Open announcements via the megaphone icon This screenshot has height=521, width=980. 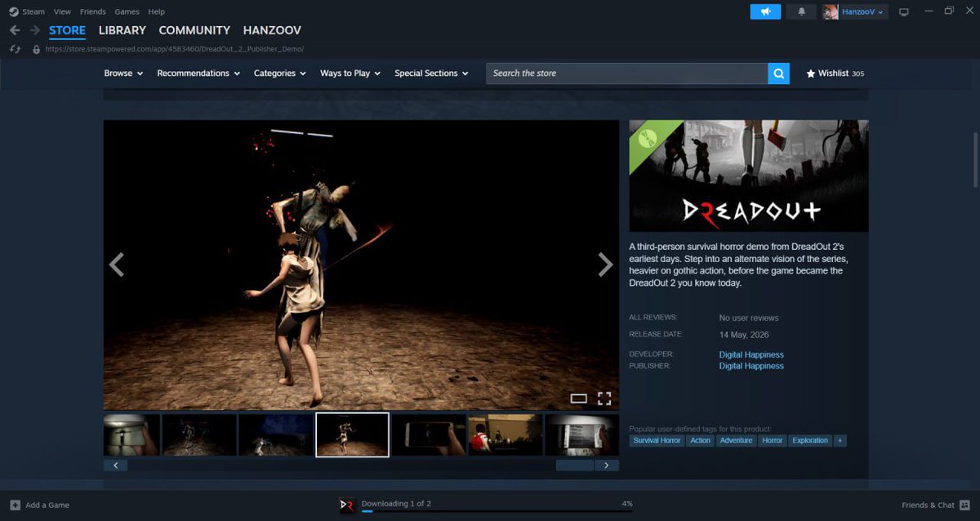click(x=765, y=11)
